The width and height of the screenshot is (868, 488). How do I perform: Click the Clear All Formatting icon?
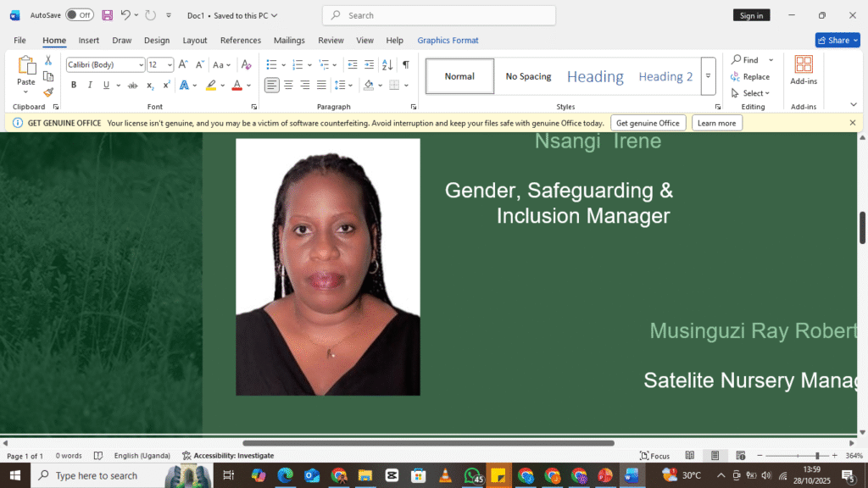pyautogui.click(x=246, y=64)
